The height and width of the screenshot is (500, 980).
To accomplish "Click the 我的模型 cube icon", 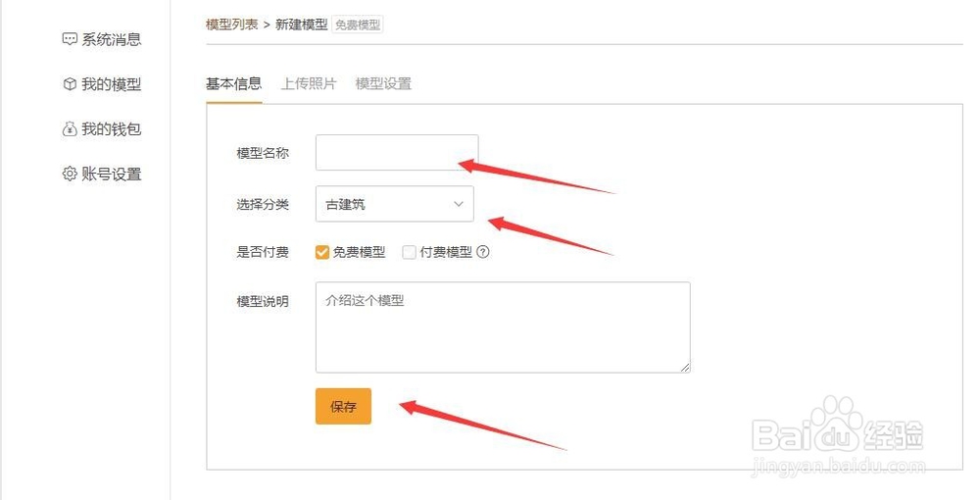I will tap(70, 84).
